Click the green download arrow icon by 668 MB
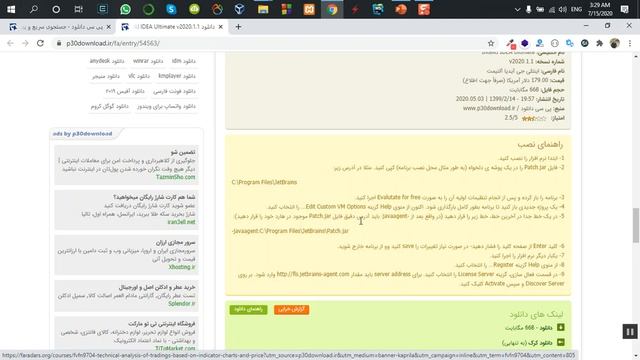The image size is (640, 360). (x=561, y=327)
